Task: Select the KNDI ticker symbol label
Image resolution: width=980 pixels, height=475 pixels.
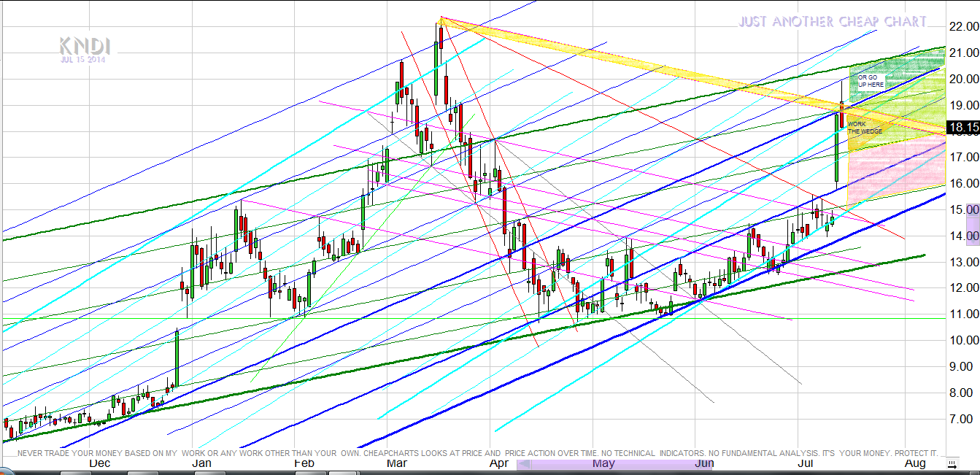Action: point(82,47)
